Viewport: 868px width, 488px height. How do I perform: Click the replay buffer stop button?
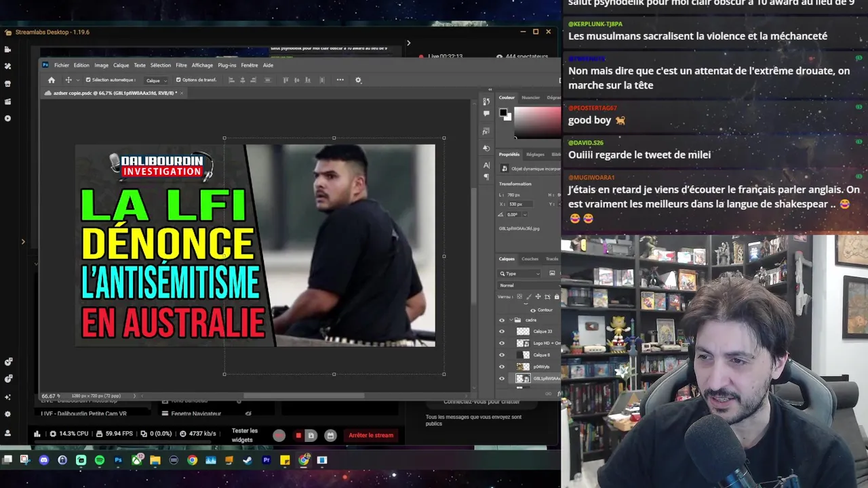(298, 435)
